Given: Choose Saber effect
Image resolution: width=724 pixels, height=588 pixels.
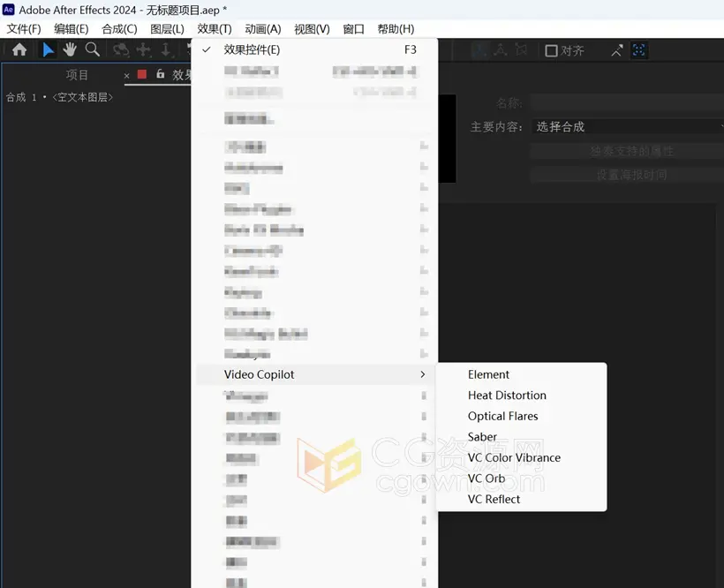Looking at the screenshot, I should point(482,437).
